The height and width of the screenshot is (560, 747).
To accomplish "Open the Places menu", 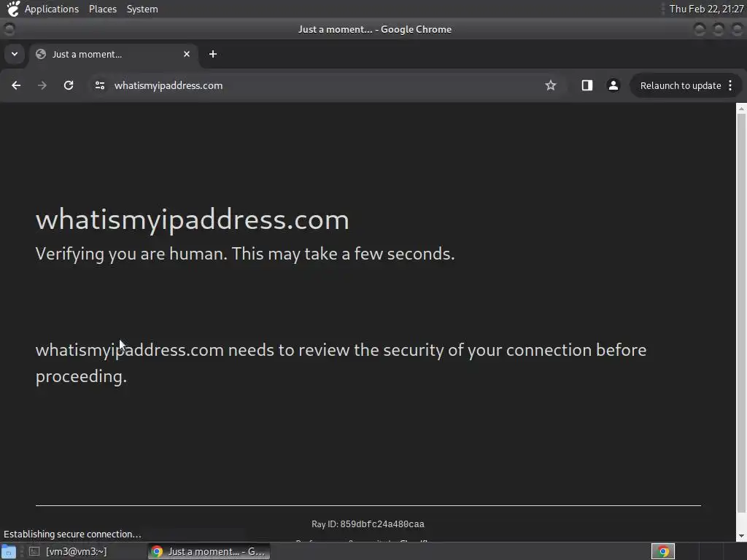I will 102,9.
